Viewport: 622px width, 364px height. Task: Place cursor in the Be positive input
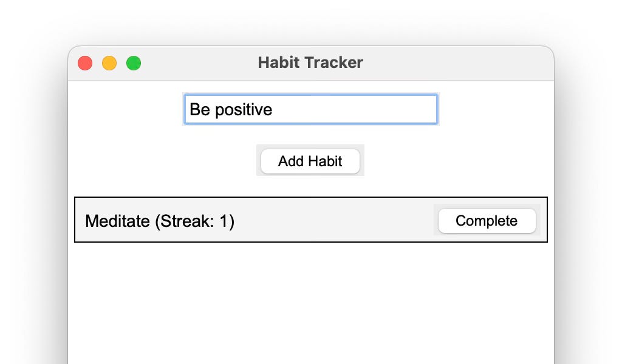point(310,109)
